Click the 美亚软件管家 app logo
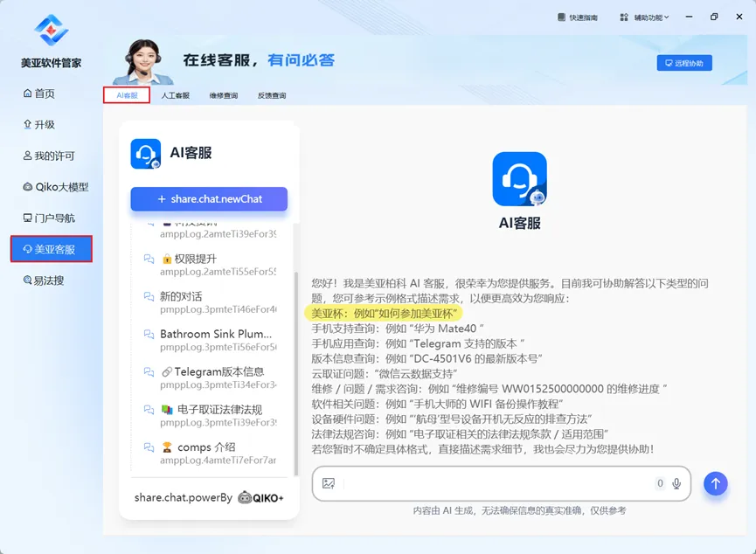 point(51,31)
